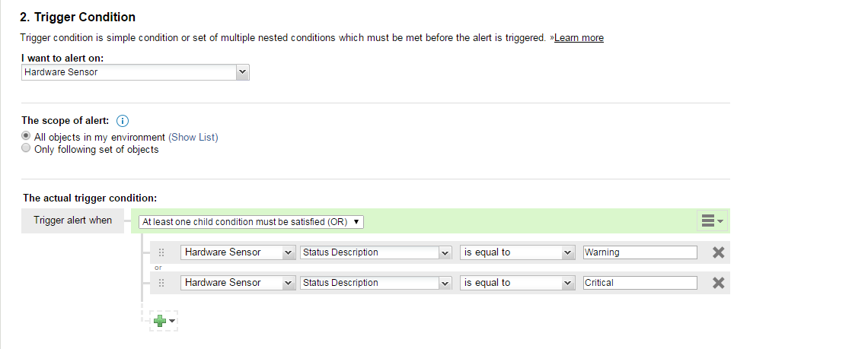Click the Show List link
Viewport: 868px width, 349px height.
point(193,138)
